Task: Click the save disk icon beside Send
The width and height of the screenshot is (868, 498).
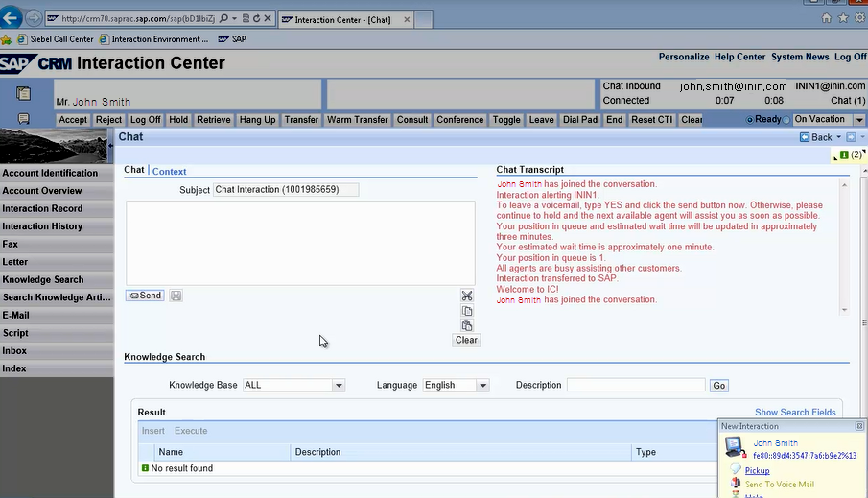Action: [x=176, y=296]
